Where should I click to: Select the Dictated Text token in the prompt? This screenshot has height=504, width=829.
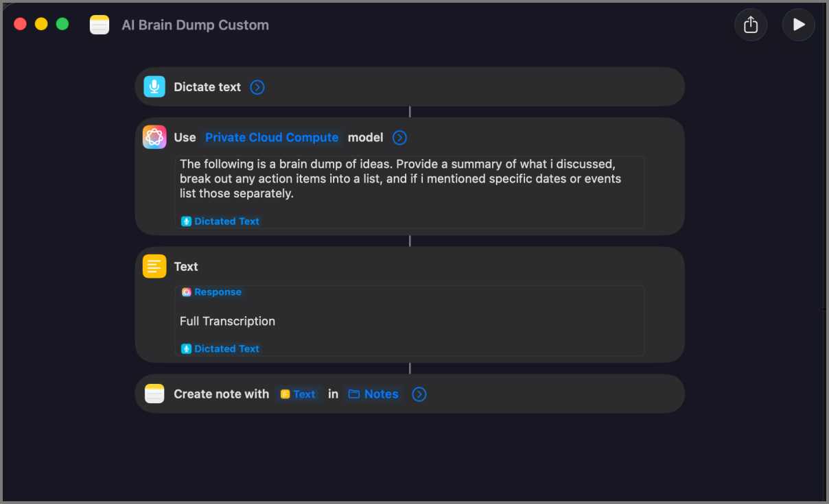[x=220, y=221]
